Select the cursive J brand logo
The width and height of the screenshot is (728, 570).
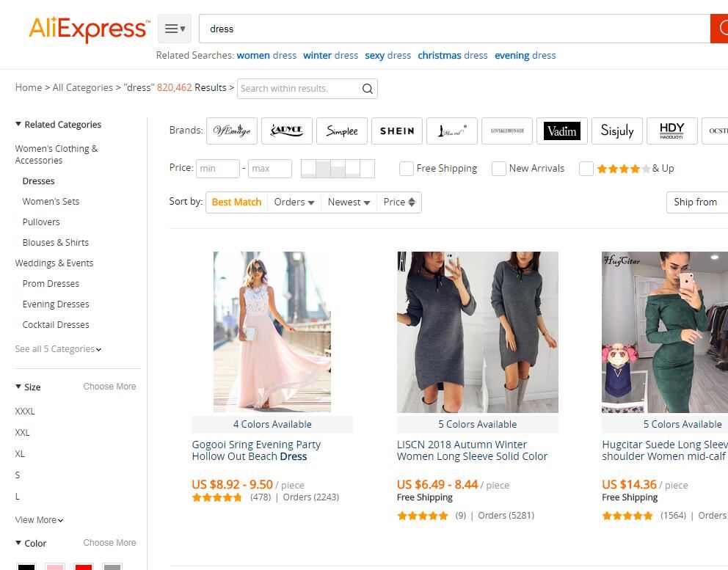tap(452, 131)
